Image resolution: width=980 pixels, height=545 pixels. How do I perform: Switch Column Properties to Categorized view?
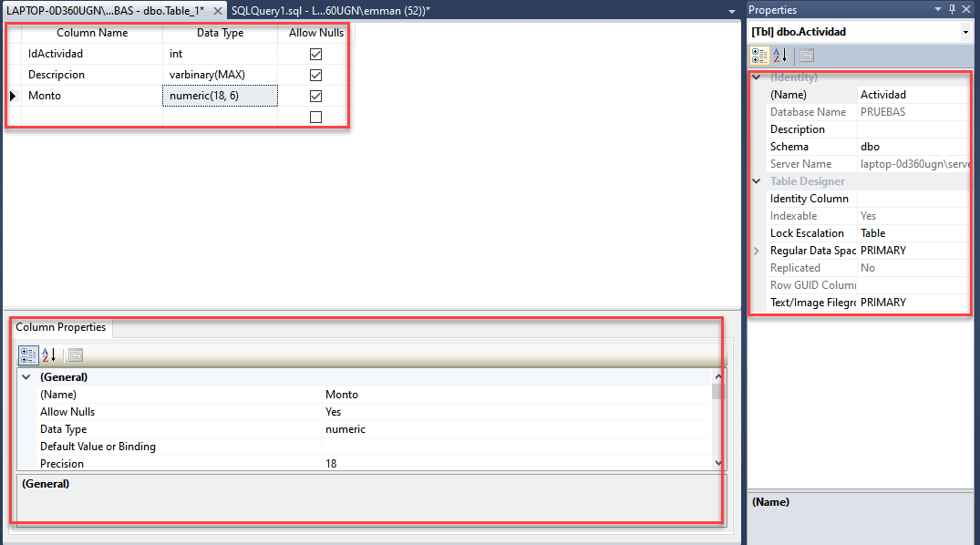[x=28, y=355]
